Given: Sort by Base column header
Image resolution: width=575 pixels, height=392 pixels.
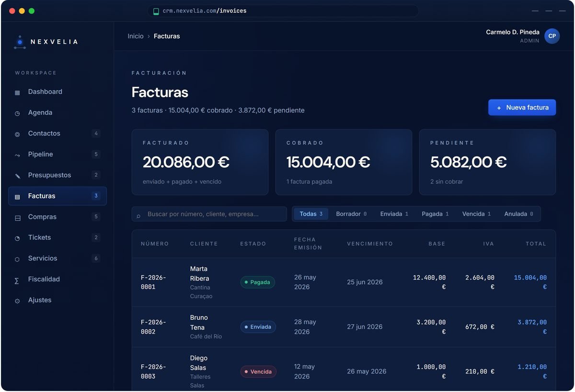Looking at the screenshot, I should click(437, 244).
